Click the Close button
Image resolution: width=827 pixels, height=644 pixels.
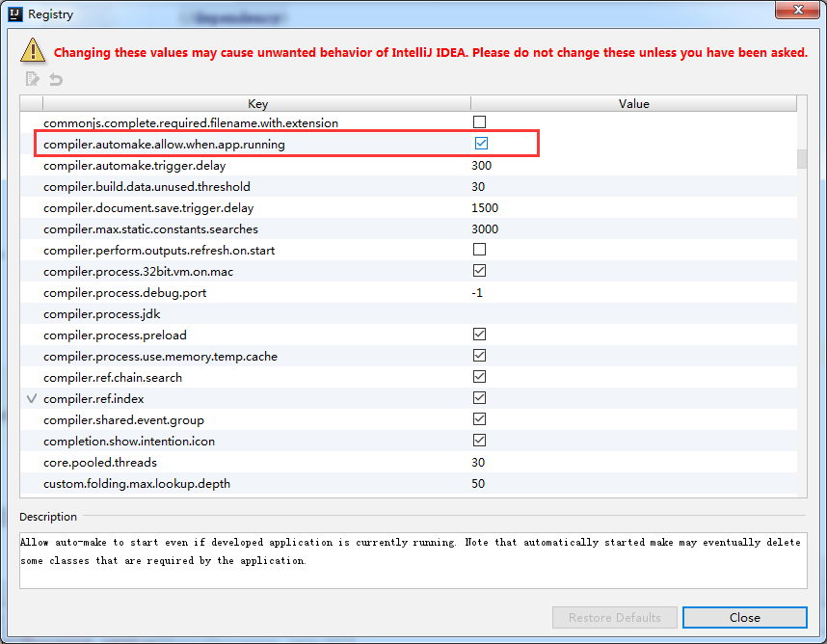click(745, 617)
